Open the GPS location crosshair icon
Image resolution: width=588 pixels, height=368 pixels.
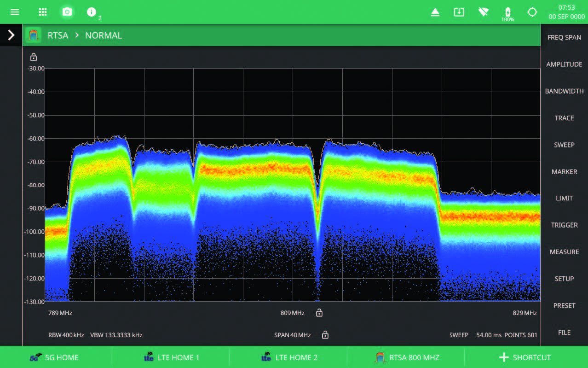pos(532,12)
